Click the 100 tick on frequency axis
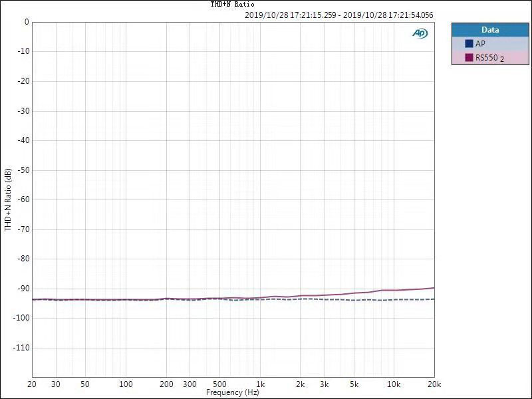Viewport: 532px width, 399px height. click(x=126, y=385)
